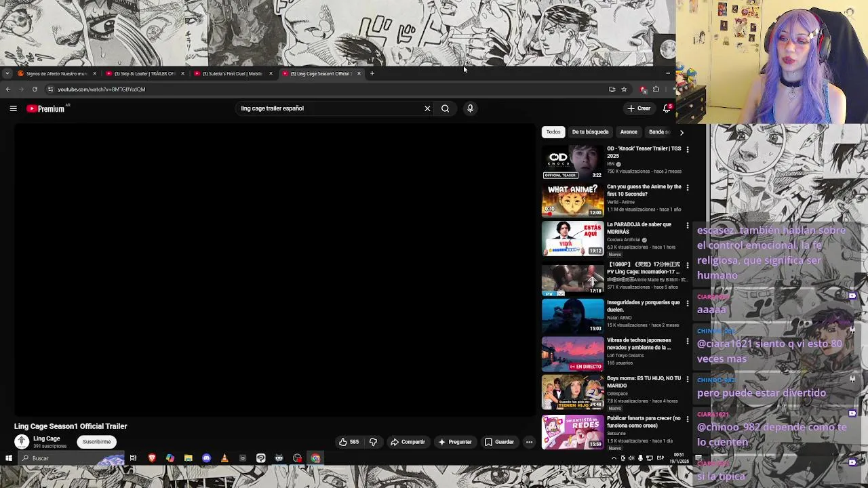The image size is (868, 488).
Task: Select the Todos filter chip
Action: pyautogui.click(x=553, y=132)
